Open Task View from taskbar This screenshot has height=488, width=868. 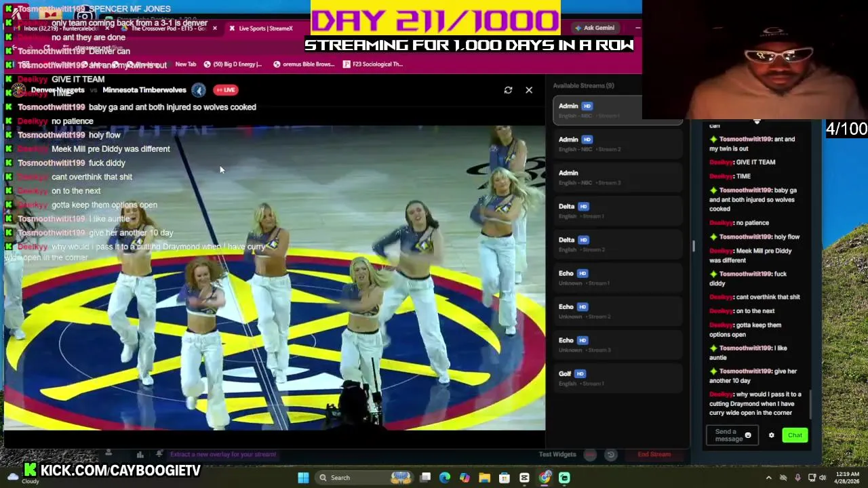425,478
